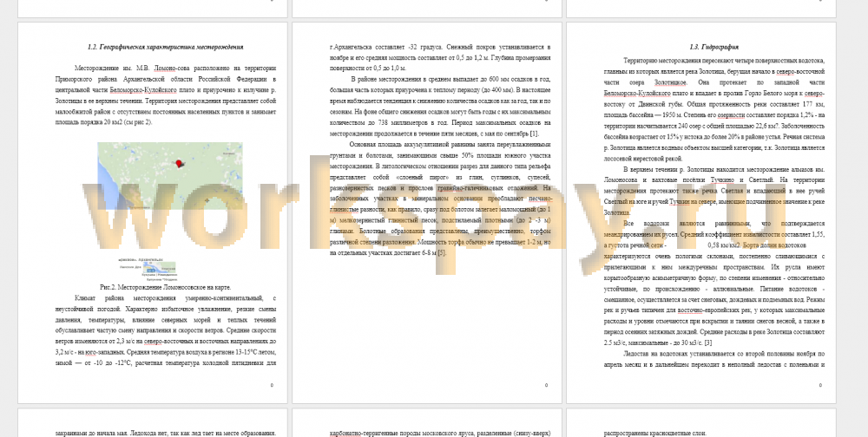Click the river length "177 км"
Viewport: 868px width, 437px height.
814,104
